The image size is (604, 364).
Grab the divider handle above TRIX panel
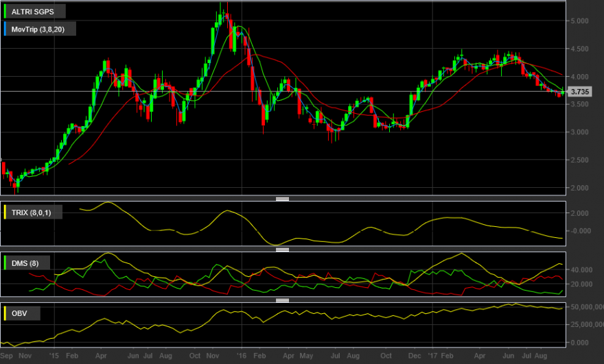(282, 199)
